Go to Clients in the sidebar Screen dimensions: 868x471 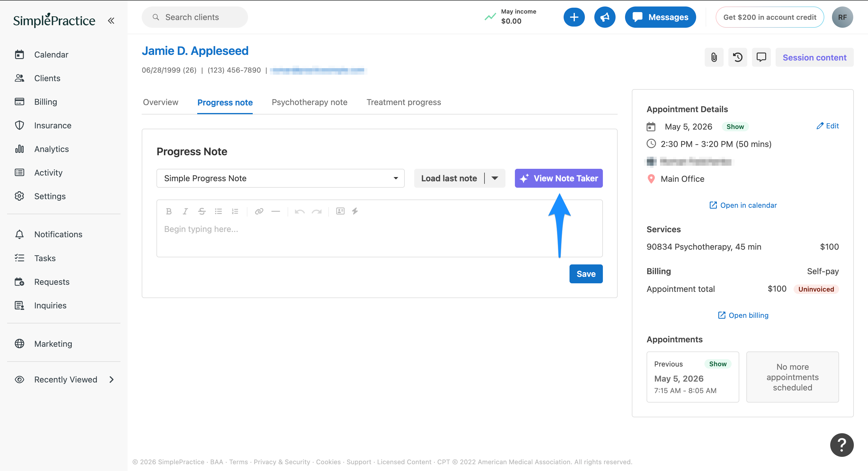(47, 78)
